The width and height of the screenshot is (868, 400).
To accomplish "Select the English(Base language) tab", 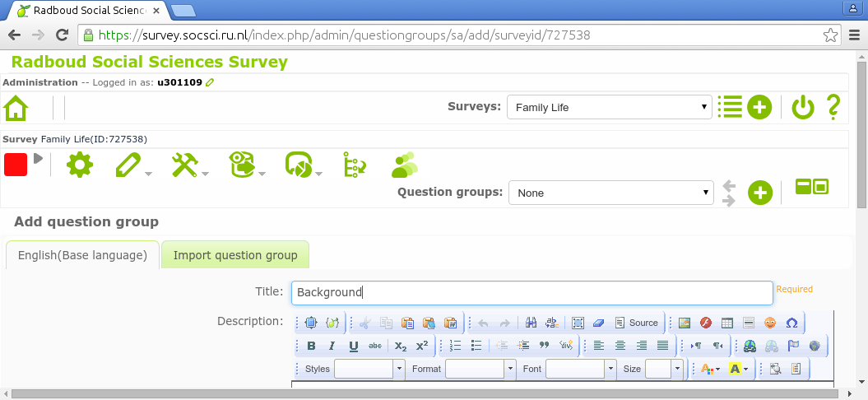I will tap(82, 255).
